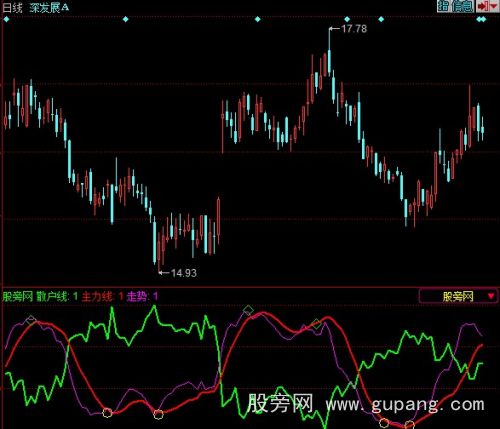
Task: Open the 股旁网 indicator dropdown box
Action: (458, 296)
